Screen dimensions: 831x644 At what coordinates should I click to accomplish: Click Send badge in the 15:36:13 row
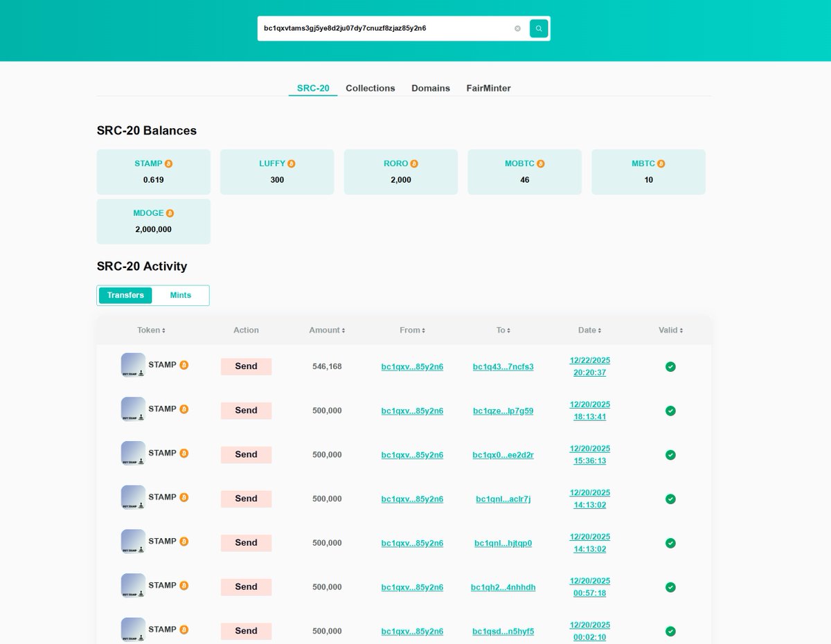tap(246, 454)
